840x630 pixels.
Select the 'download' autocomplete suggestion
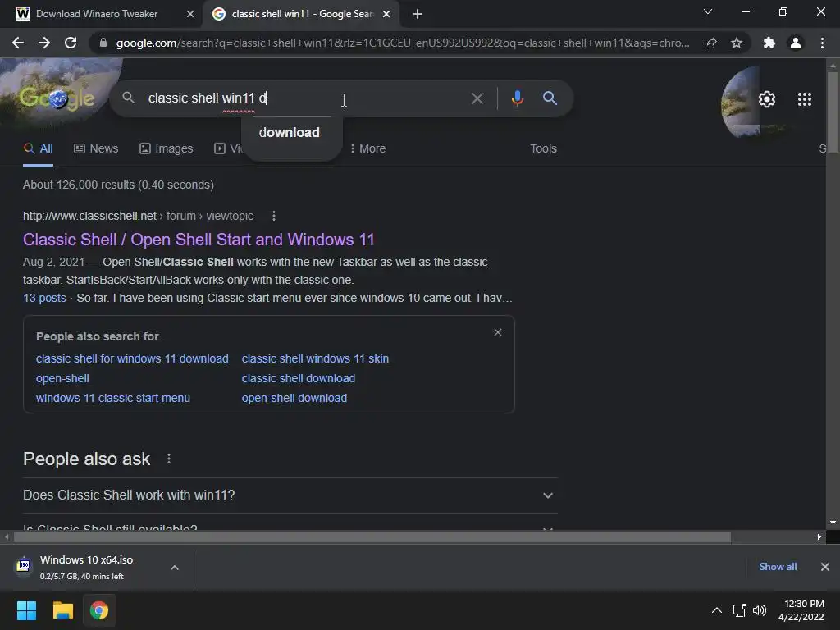pyautogui.click(x=290, y=132)
